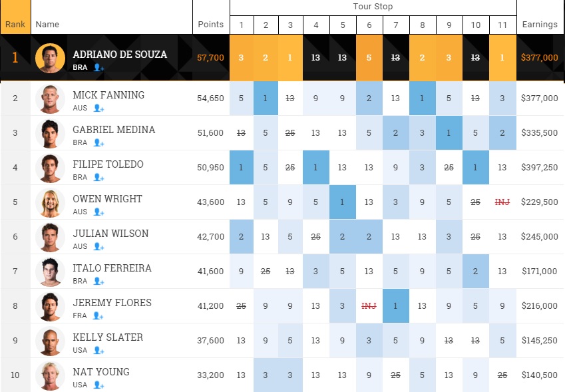Viewport: 565px width, 392px height.
Task: Click Adriano de Souza's profile photo
Action: (x=51, y=59)
